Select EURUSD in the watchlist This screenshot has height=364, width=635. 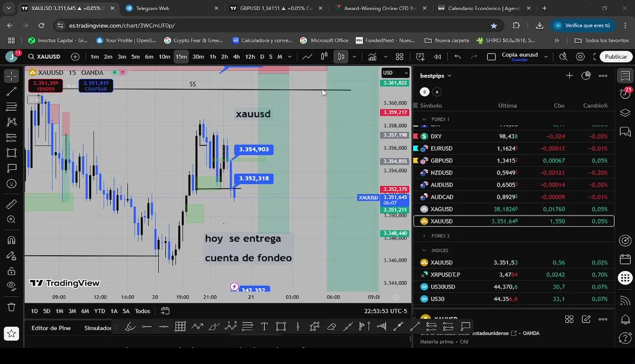point(514,149)
